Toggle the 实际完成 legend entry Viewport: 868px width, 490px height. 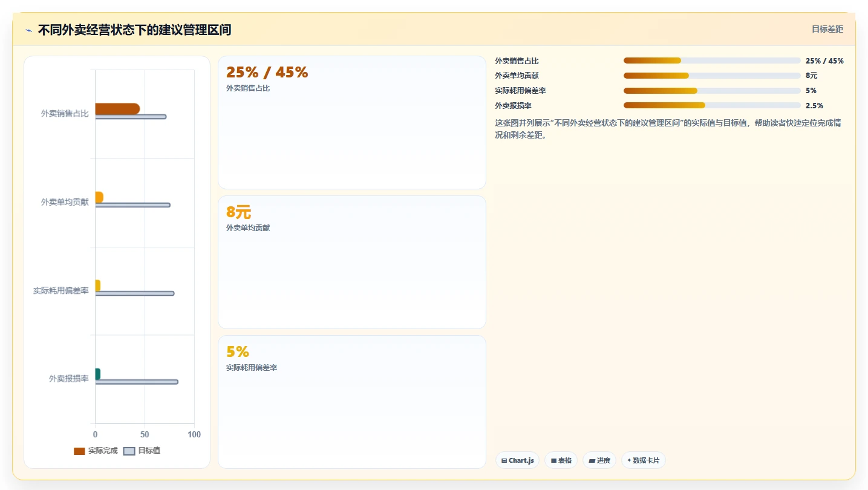pyautogui.click(x=96, y=451)
